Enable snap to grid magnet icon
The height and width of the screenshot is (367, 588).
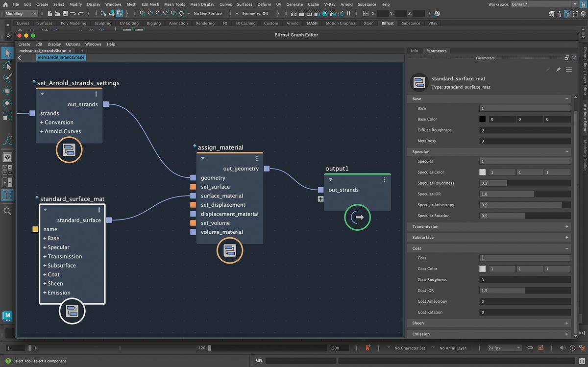tap(142, 14)
